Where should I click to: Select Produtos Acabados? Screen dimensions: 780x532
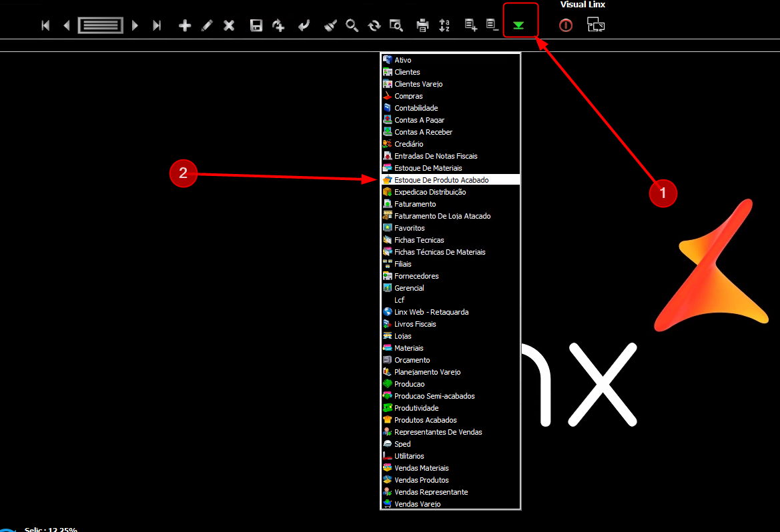450,420
